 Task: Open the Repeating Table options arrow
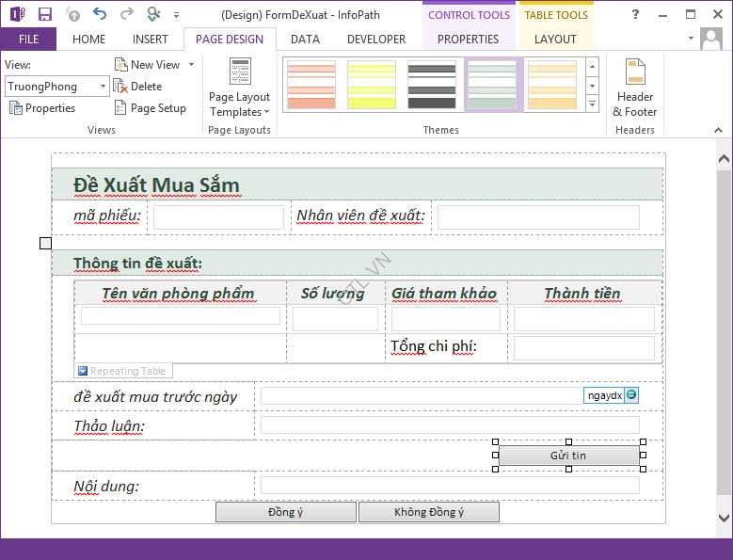pos(83,372)
